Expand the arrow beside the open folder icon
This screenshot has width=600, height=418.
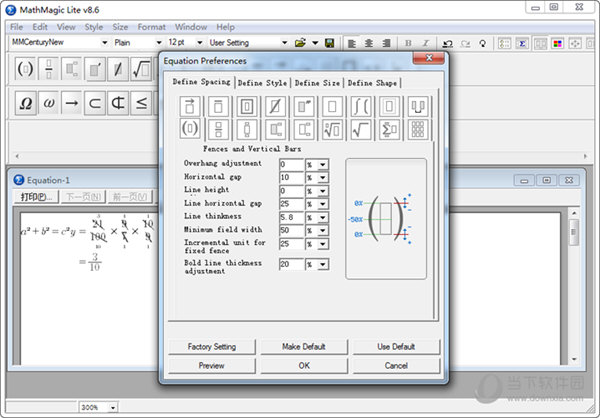pyautogui.click(x=315, y=43)
